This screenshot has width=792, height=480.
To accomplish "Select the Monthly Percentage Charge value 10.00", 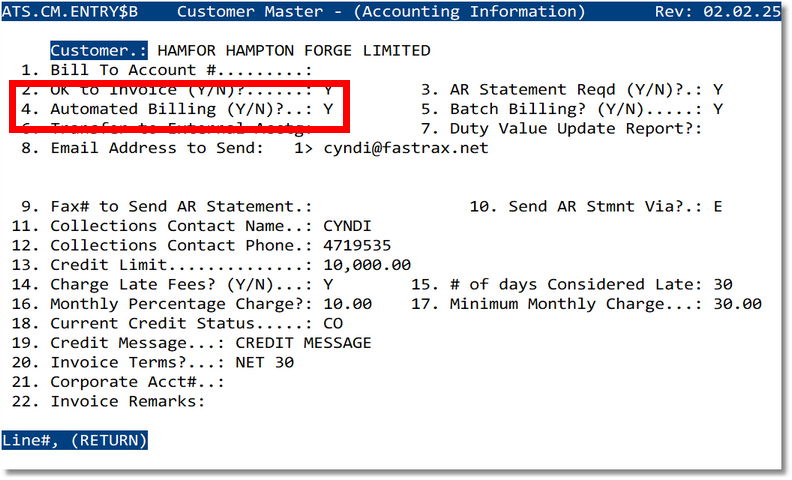I will tap(348, 304).
